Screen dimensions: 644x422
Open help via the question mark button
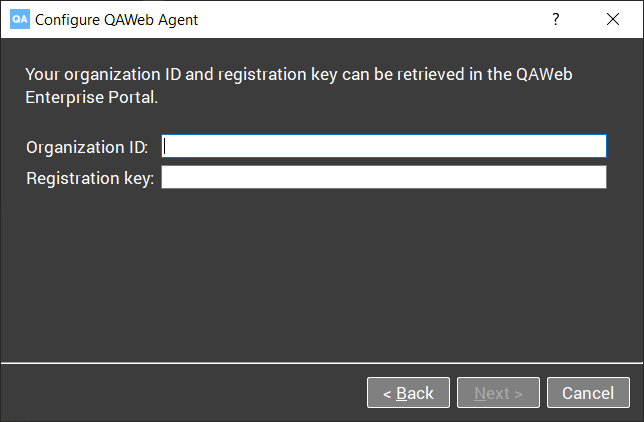[x=555, y=19]
